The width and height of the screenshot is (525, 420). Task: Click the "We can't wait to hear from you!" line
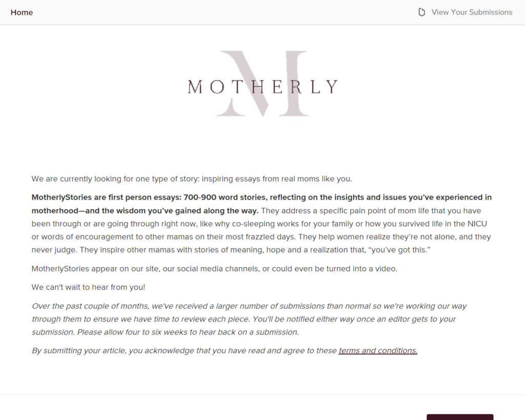(88, 287)
